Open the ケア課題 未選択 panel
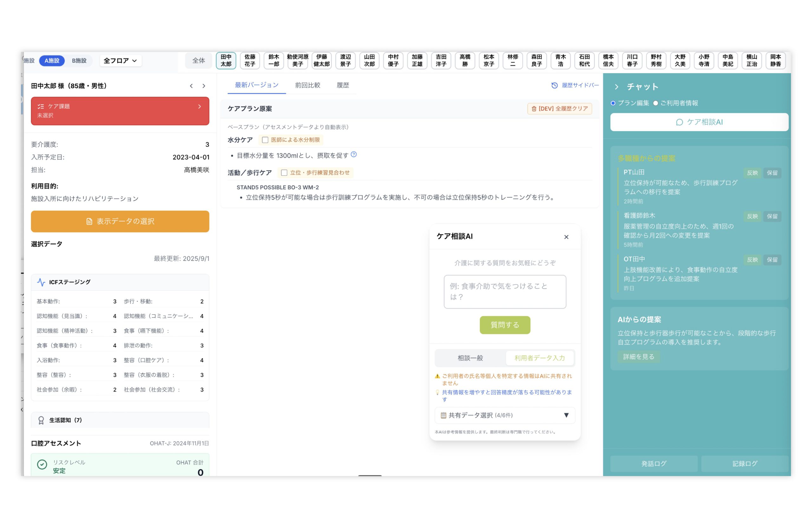The height and width of the screenshot is (528, 812). coord(120,111)
